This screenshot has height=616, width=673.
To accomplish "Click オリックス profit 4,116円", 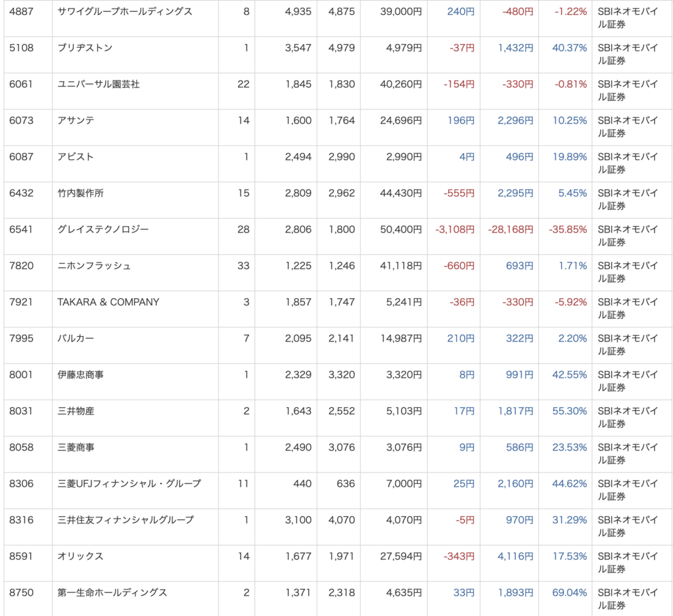I will [515, 556].
